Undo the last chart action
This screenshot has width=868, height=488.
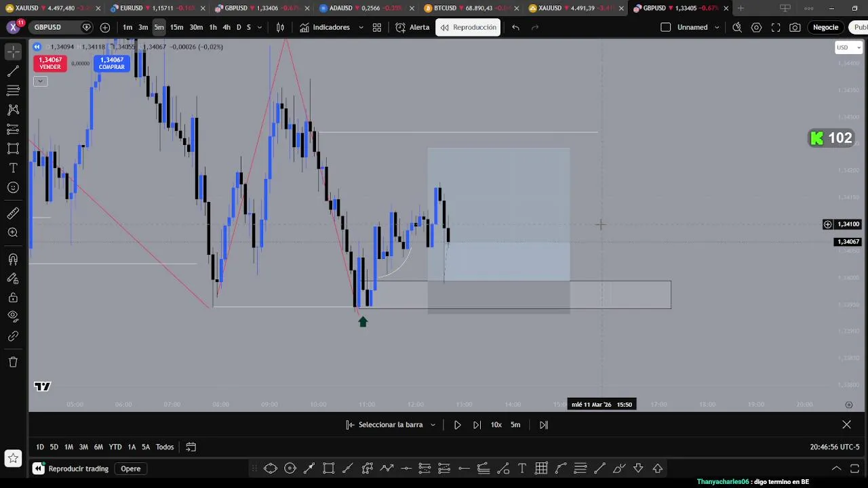[515, 27]
